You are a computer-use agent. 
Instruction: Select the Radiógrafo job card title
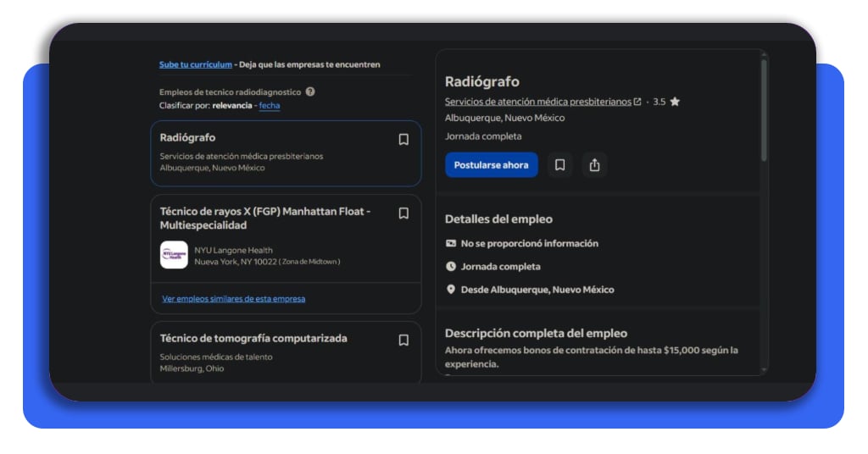(187, 137)
